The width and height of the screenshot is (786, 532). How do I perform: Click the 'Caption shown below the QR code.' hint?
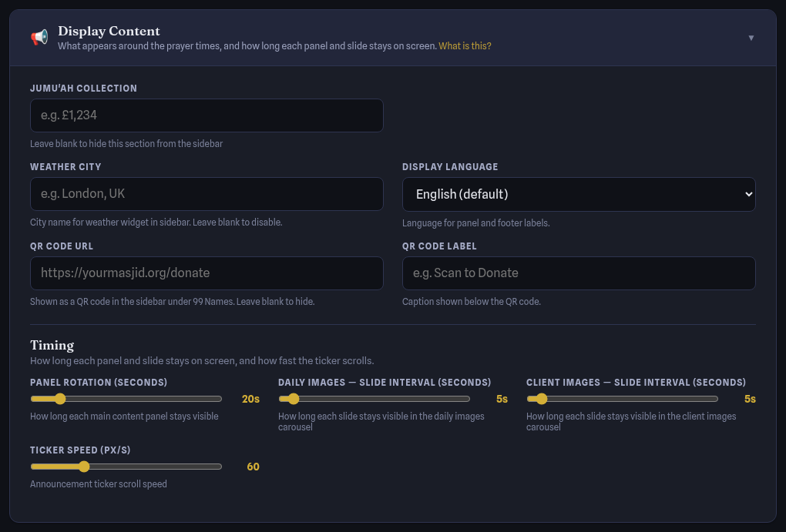(x=471, y=302)
